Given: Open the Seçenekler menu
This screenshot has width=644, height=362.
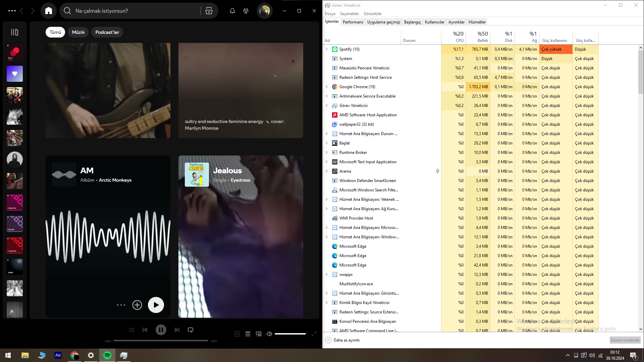Looking at the screenshot, I should click(x=349, y=14).
